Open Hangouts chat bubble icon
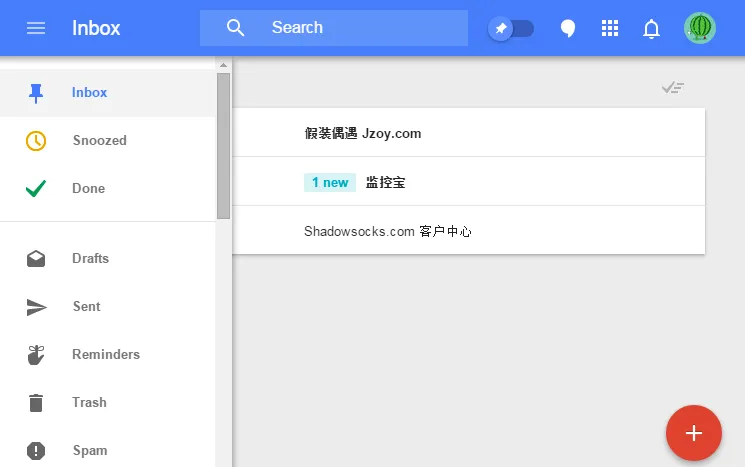 (x=567, y=28)
